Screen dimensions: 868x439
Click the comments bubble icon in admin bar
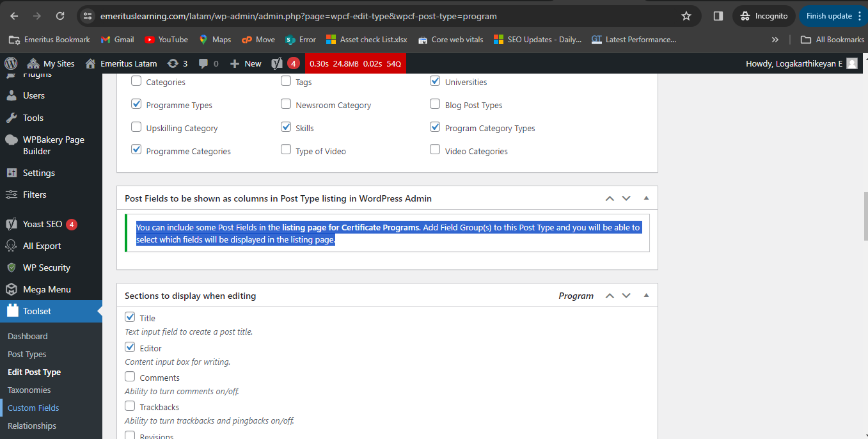(x=203, y=63)
